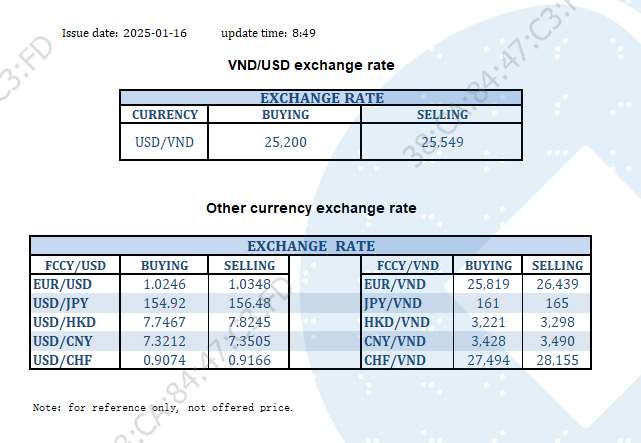The image size is (641, 443).
Task: Click the USD/VND currency cell
Action: click(164, 142)
